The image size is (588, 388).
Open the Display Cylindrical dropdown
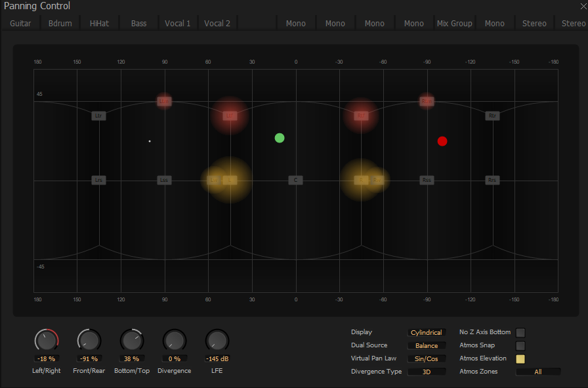pyautogui.click(x=426, y=332)
